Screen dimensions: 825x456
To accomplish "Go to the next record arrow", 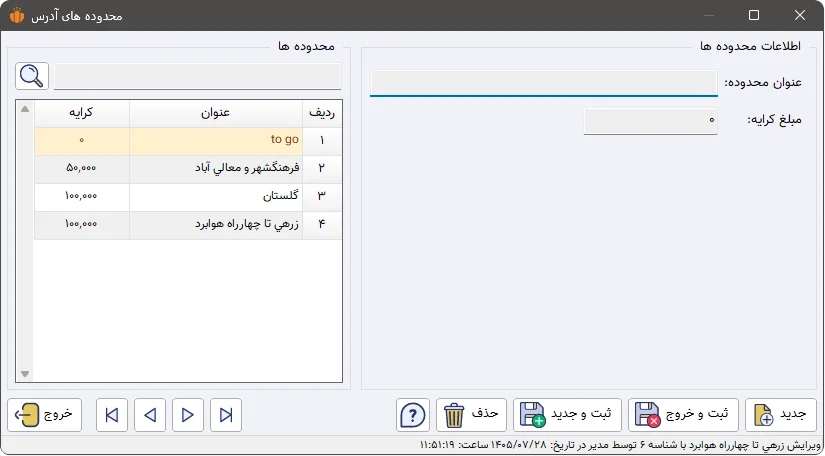I will point(188,415).
